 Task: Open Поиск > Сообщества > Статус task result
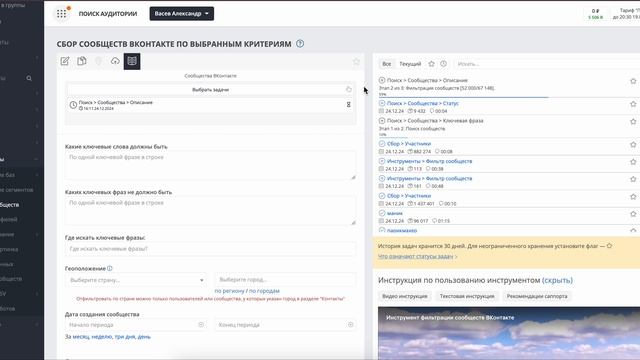422,103
